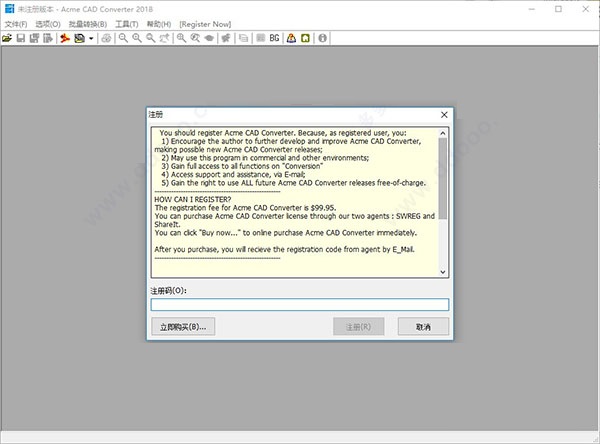Viewport: 600px width, 444px height.
Task: Click the 立即购买(B)... buy now button
Action: (183, 327)
